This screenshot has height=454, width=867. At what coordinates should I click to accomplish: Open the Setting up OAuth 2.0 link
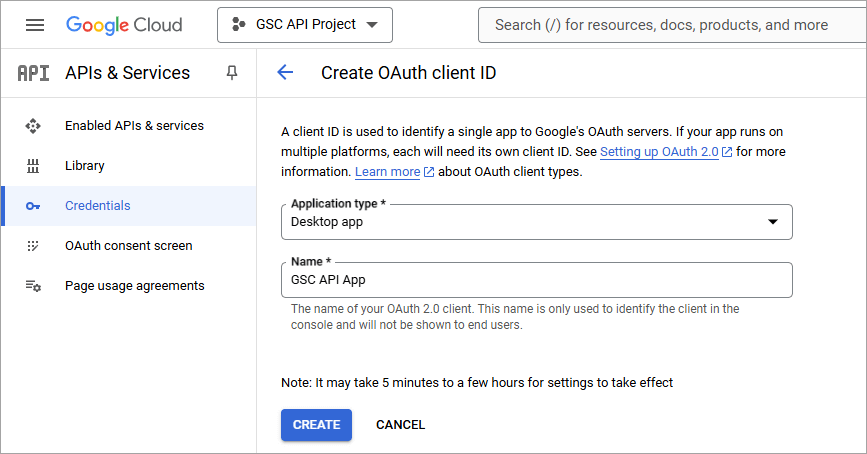point(659,152)
